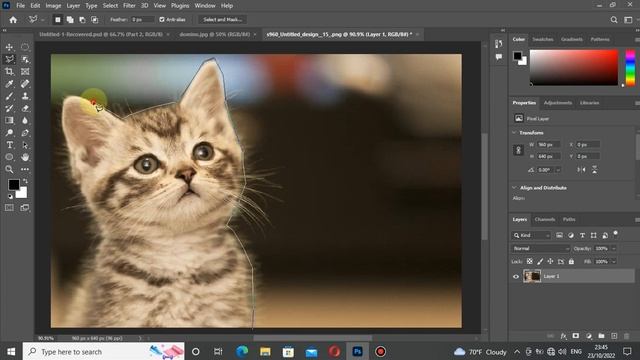Select the History Brush tool
This screenshot has height=360, width=640.
[x=9, y=109]
